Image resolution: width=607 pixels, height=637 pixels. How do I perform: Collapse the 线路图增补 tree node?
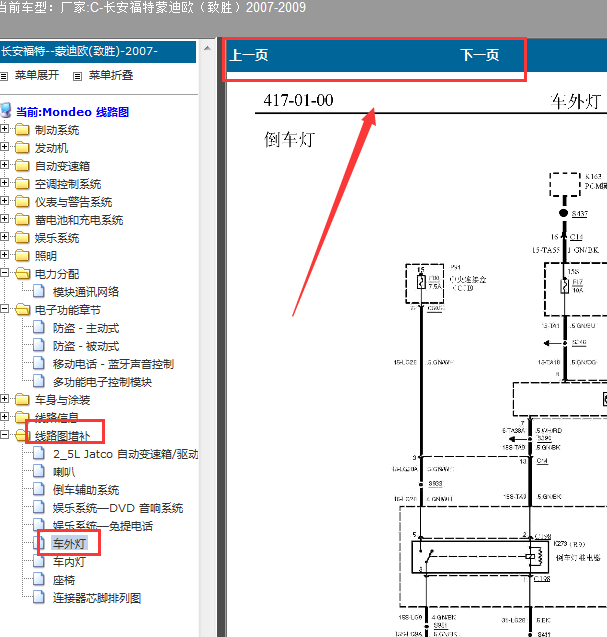tap(4, 435)
